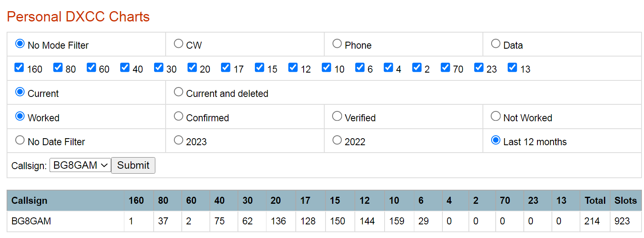Choose the Phone mode filter
Image resolution: width=644 pixels, height=238 pixels.
pos(337,44)
